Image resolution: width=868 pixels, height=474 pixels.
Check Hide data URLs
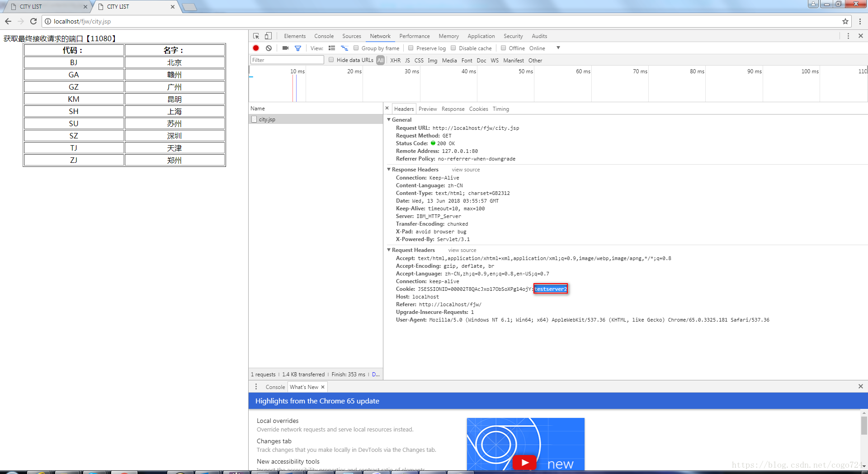coord(331,60)
